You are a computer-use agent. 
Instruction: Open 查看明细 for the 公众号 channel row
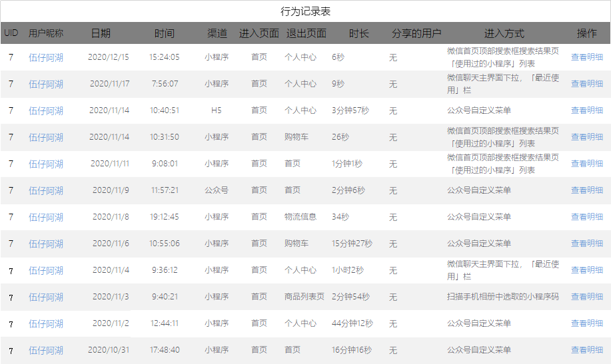[586, 190]
